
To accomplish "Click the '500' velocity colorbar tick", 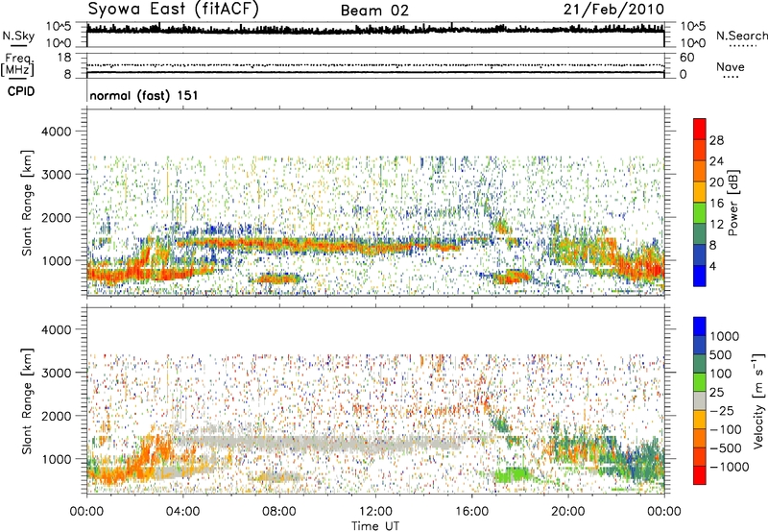I will point(721,354).
